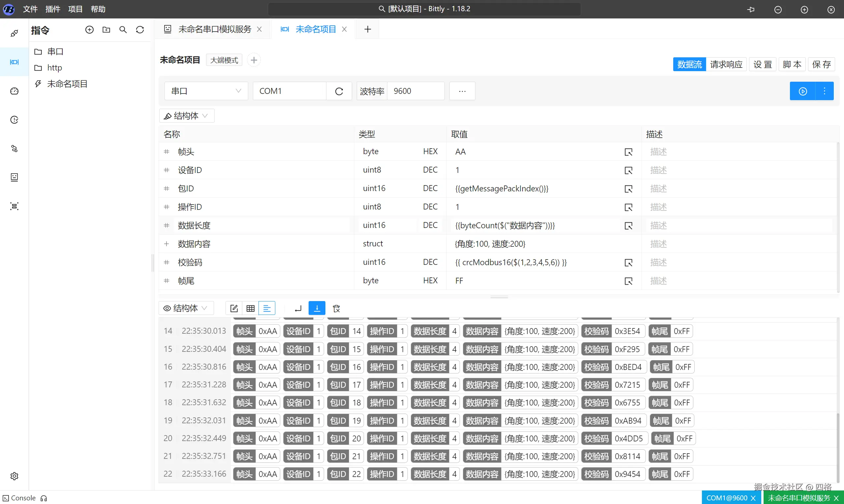
Task: Switch to the 未命名串口模拟服务 tab
Action: coord(215,29)
